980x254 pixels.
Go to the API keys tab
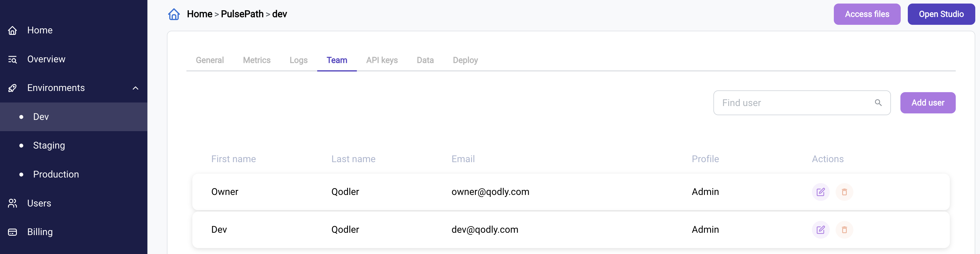382,60
